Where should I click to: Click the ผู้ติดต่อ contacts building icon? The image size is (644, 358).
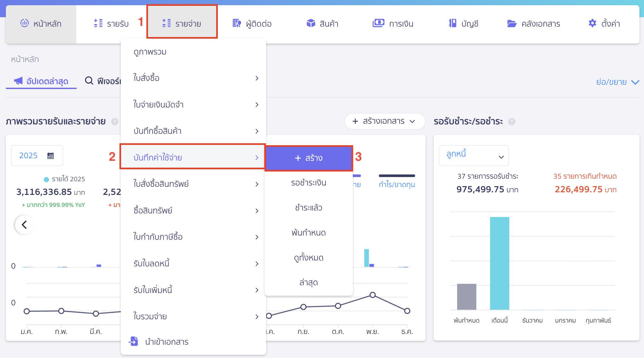coord(237,23)
